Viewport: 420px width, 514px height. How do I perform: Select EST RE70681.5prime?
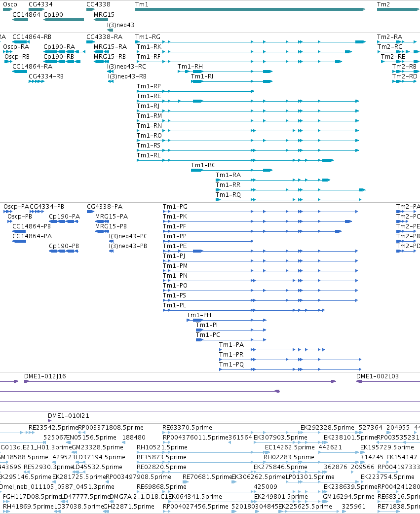(x=208, y=477)
